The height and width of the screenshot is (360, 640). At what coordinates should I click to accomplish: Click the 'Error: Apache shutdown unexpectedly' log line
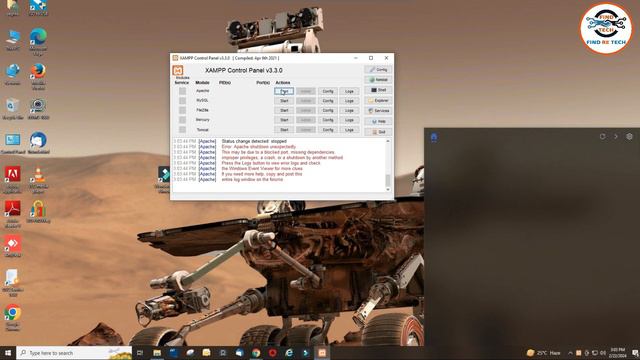[259, 147]
